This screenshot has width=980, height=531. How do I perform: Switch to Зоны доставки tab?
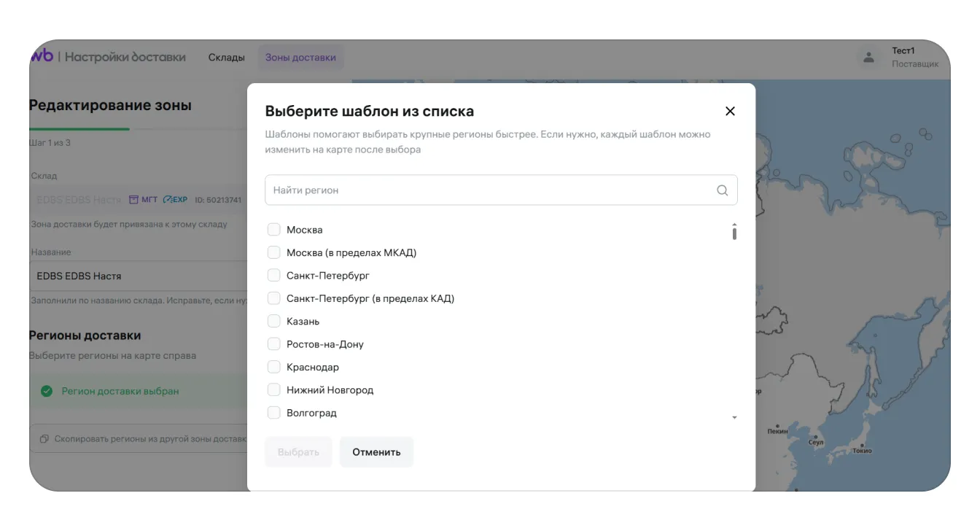point(300,58)
